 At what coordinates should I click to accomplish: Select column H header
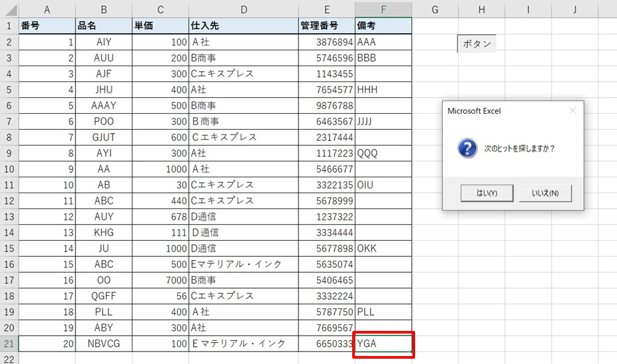coord(482,9)
